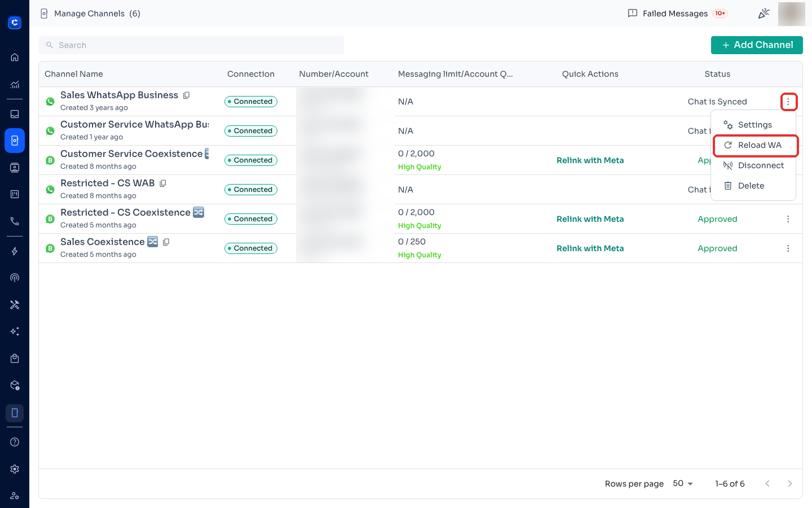This screenshot has height=508, width=812.
Task: Copy Sales WhatsApp Business channel name
Action: [x=186, y=95]
